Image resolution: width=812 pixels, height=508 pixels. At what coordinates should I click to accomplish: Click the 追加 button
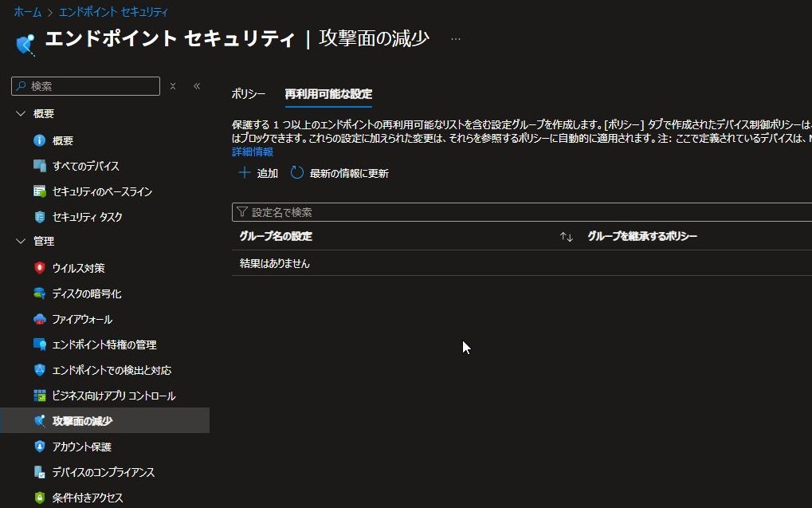pyautogui.click(x=258, y=173)
